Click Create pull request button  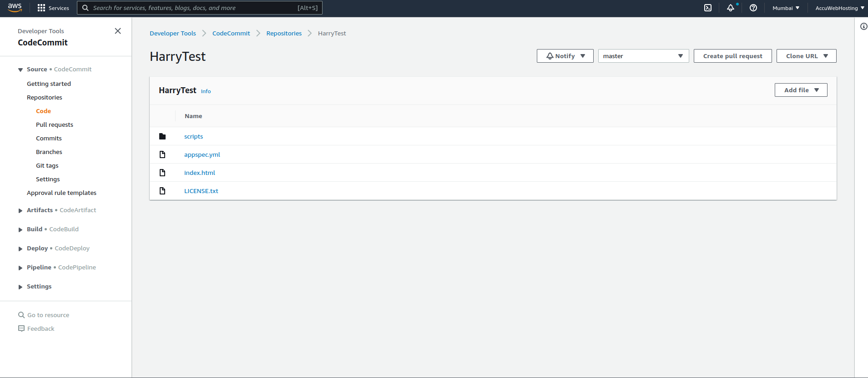(732, 56)
